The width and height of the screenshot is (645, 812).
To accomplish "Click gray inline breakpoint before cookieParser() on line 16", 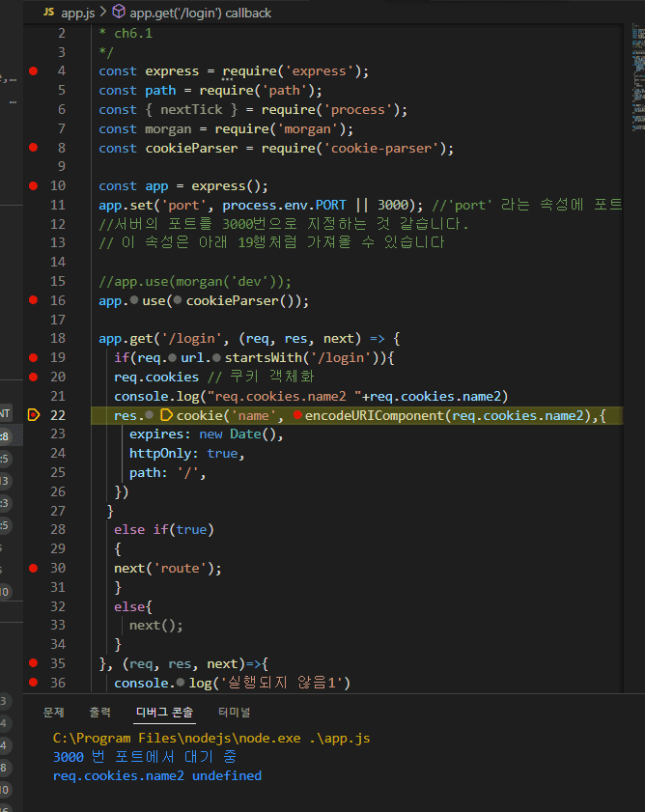I will (179, 300).
